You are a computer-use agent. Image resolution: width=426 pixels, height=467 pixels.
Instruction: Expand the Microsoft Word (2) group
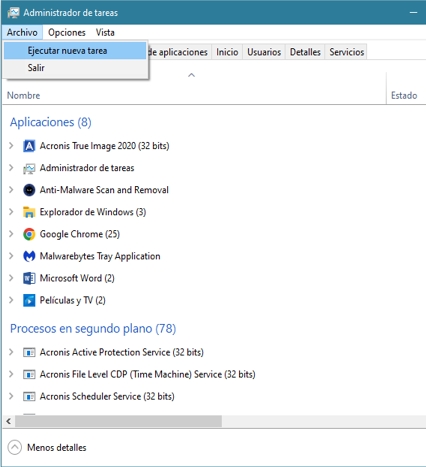(11, 278)
